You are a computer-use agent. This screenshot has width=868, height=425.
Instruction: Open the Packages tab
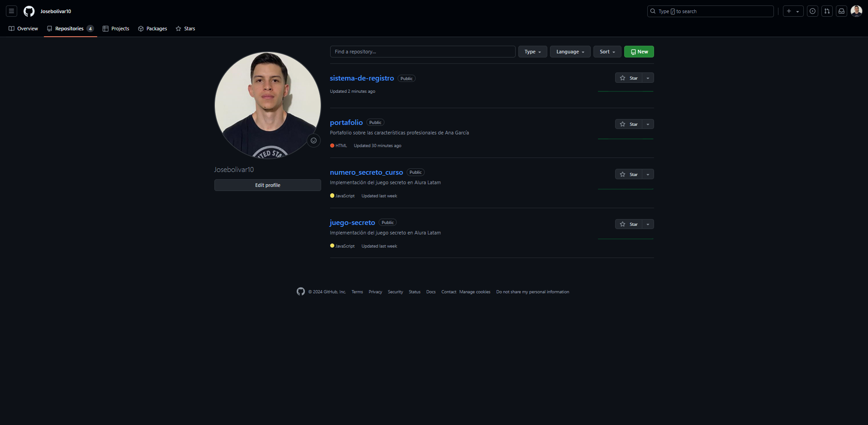(x=152, y=29)
